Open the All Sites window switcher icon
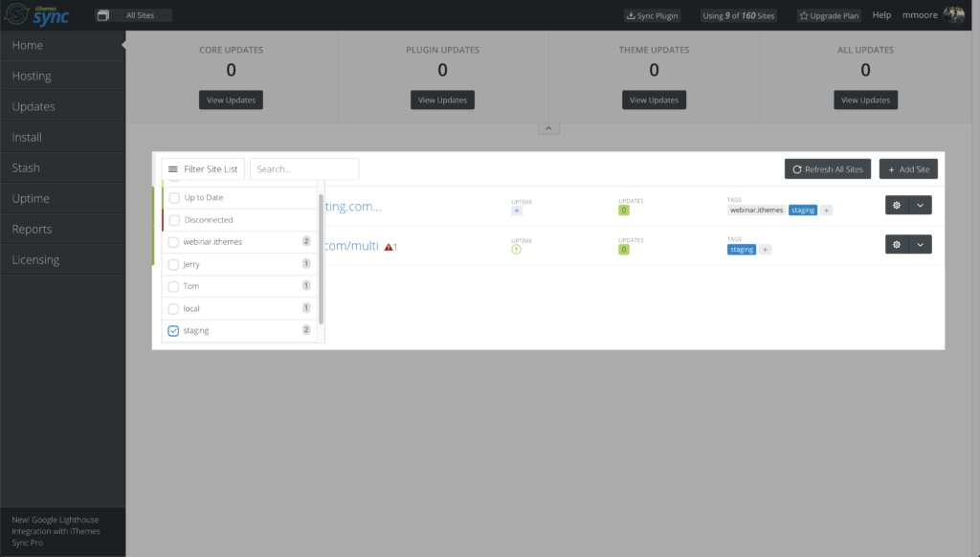Screen dimensions: 980x557 [x=103, y=15]
